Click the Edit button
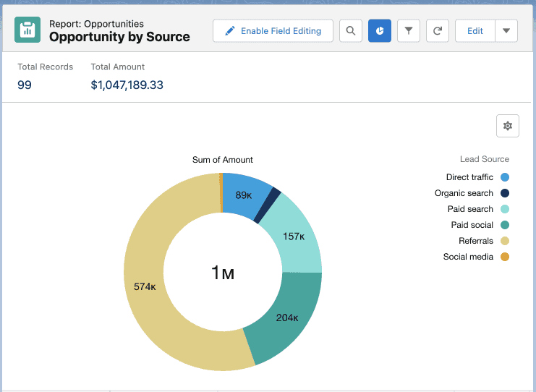 pos(475,31)
